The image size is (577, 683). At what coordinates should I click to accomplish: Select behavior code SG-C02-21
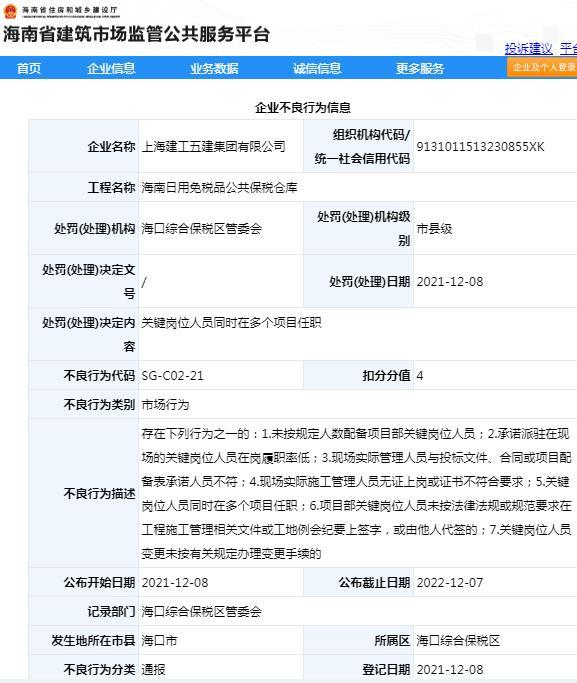pyautogui.click(x=172, y=375)
